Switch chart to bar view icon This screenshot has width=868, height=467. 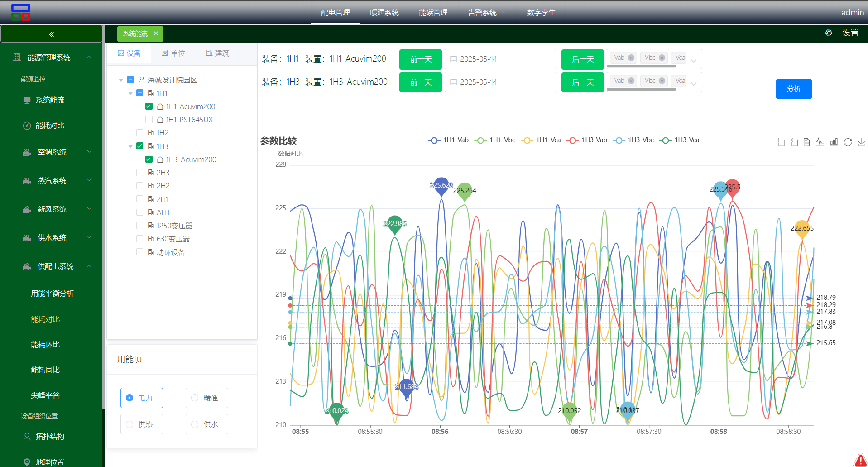click(x=834, y=142)
